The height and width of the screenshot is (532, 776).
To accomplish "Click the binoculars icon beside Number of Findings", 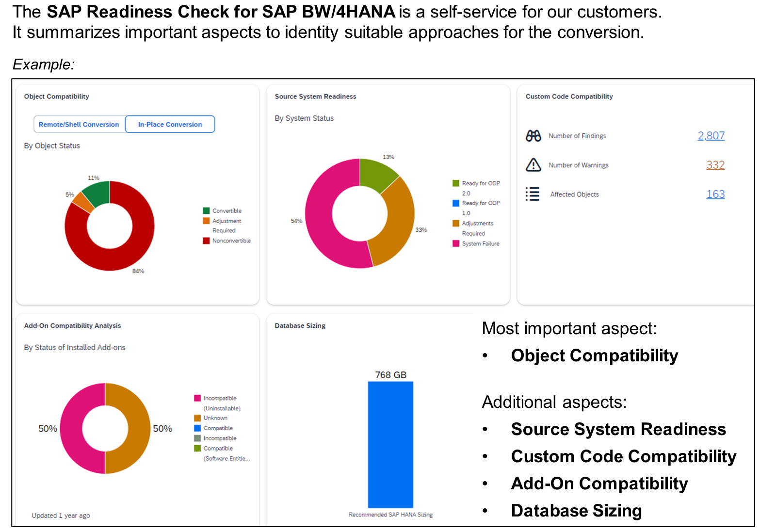I will tap(533, 136).
